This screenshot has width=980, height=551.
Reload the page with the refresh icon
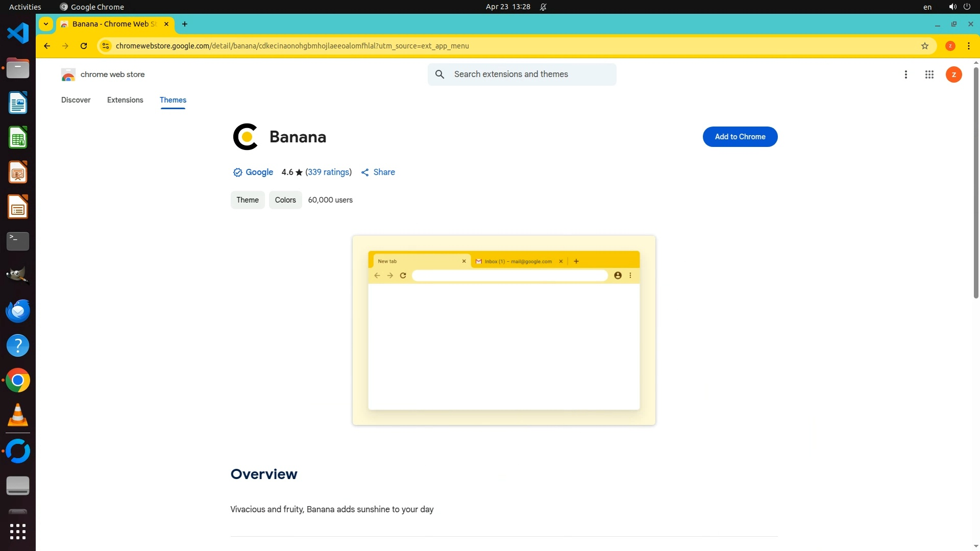point(84,46)
